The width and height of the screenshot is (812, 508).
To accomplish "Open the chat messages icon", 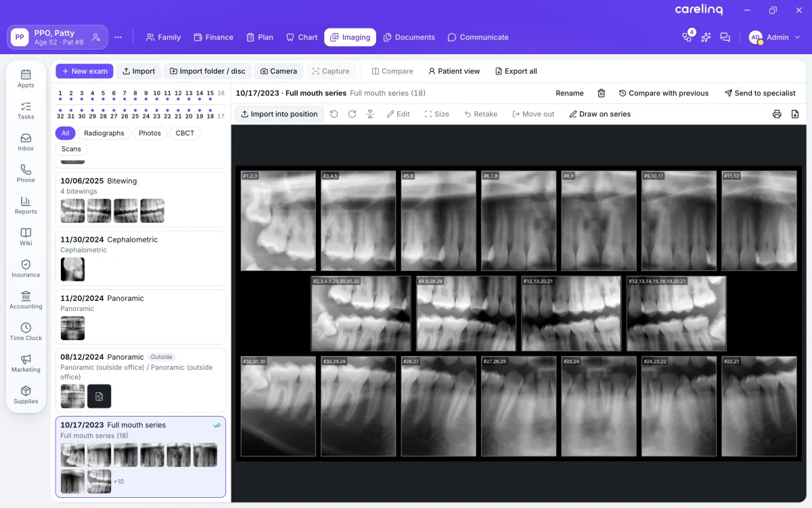I will point(725,37).
